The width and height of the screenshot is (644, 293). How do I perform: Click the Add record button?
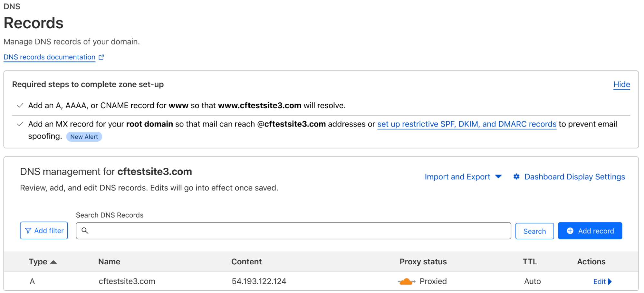coord(590,231)
